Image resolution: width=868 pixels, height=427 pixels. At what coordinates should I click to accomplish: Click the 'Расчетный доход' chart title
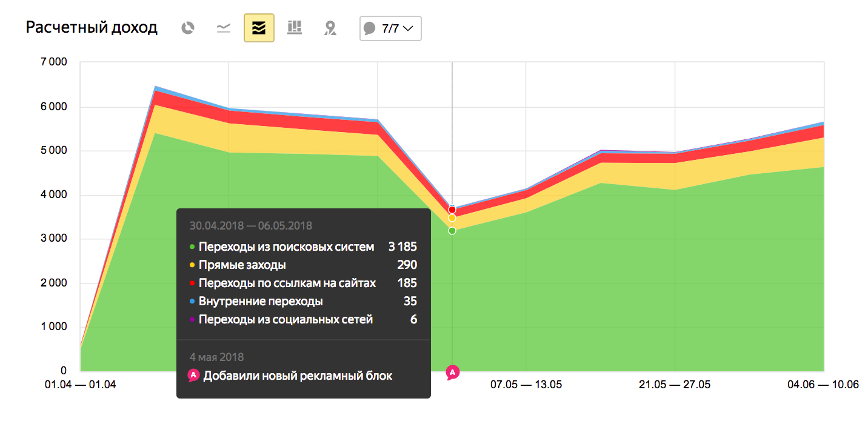coord(92,28)
